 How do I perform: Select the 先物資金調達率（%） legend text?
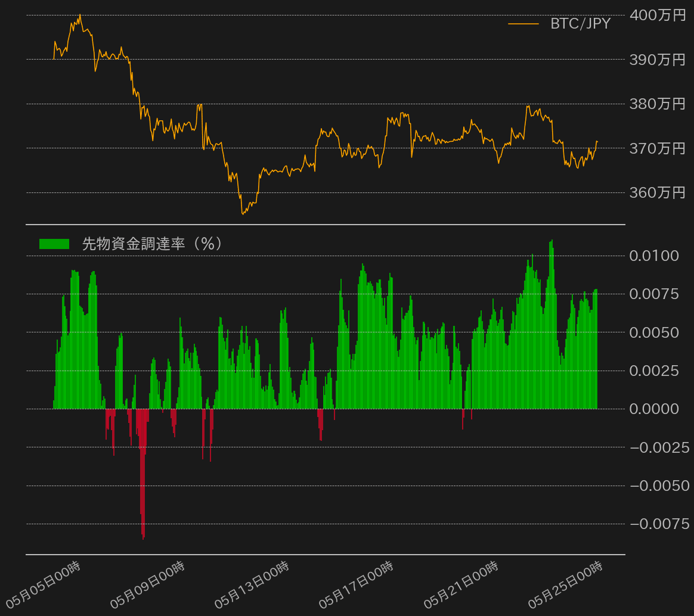pyautogui.click(x=152, y=244)
